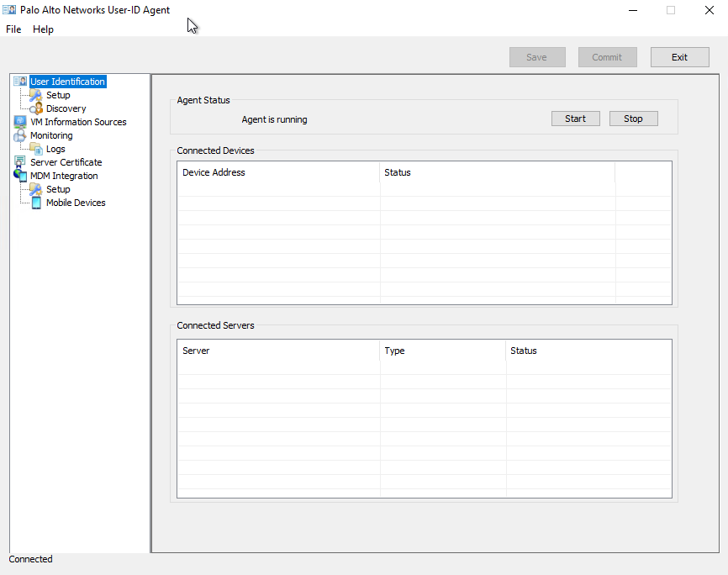Click the wrench icon beside MDM Integration Setup
The width and height of the screenshot is (728, 575).
(x=36, y=189)
